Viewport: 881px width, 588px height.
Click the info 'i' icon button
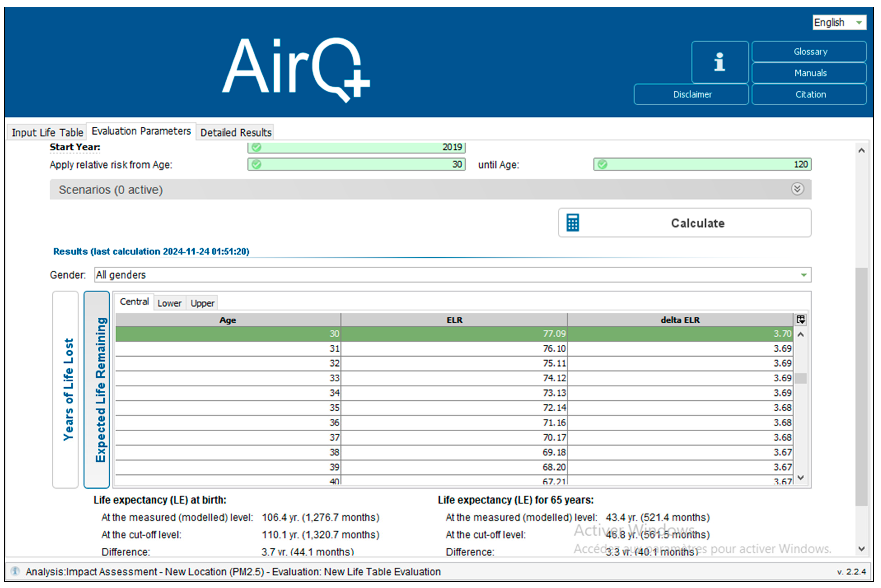719,62
